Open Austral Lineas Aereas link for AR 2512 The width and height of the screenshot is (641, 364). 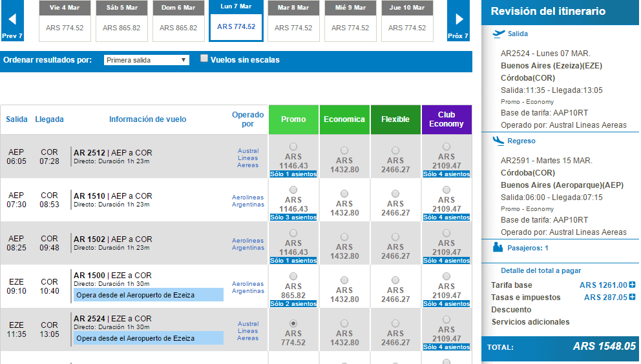[247, 158]
